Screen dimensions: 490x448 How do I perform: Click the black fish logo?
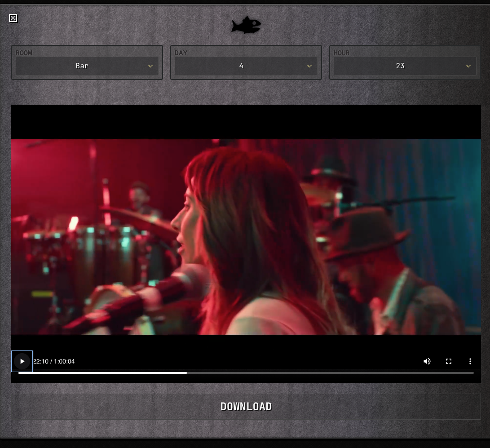coord(246,25)
